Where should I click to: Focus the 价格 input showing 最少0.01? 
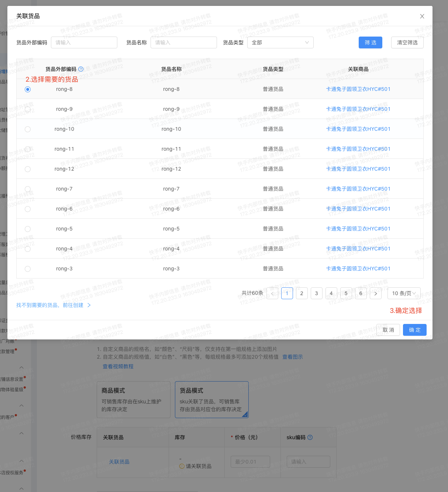coord(250,462)
